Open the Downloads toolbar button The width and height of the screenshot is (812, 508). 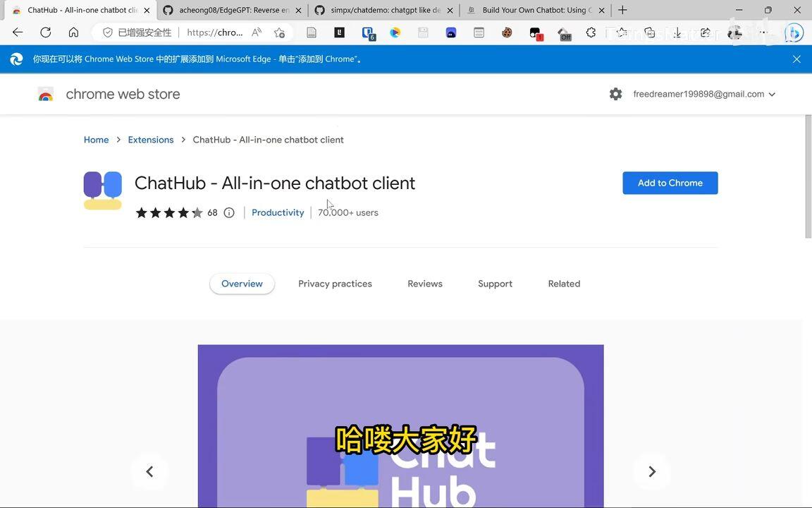[677, 32]
